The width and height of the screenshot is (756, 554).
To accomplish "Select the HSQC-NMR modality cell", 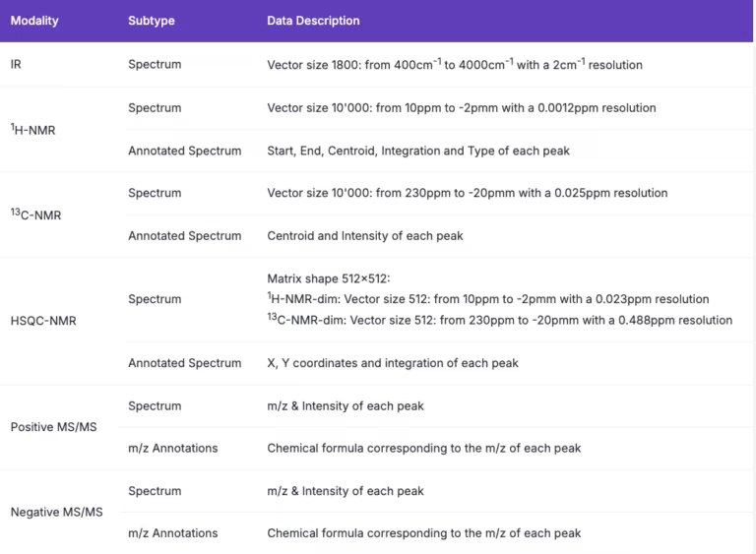I will (42, 321).
